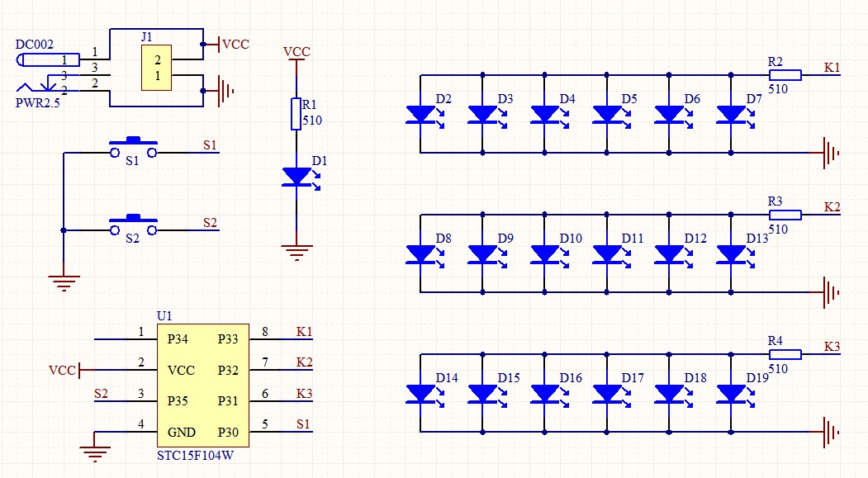
Task: Click resistor R4 near net label K3
Action: coord(786,353)
